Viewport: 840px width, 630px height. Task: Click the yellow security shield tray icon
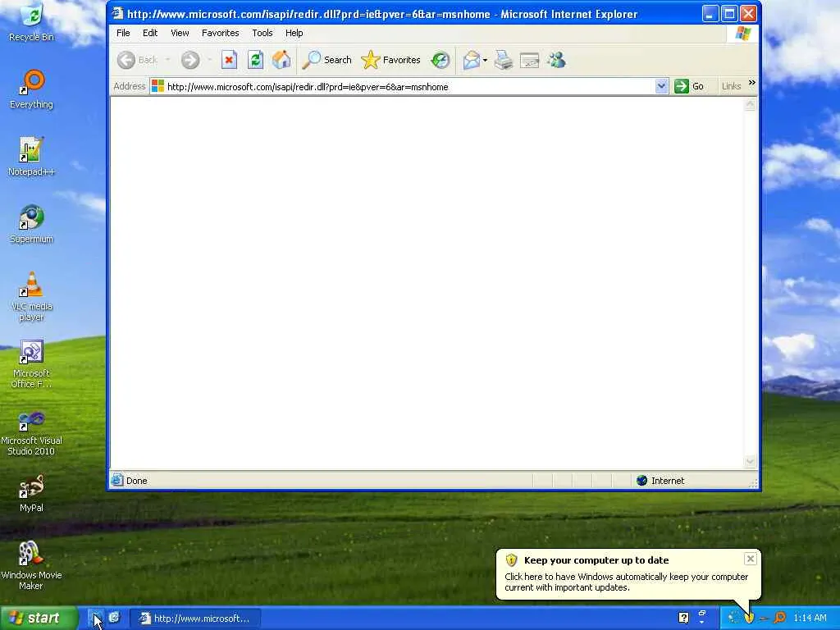click(x=749, y=619)
